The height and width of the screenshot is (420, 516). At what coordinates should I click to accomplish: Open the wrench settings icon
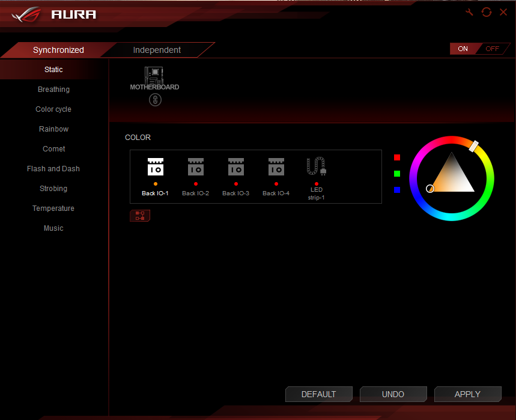469,13
